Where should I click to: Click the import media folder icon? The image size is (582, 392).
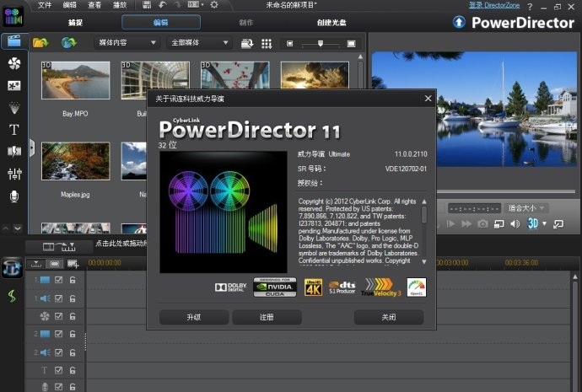point(40,42)
